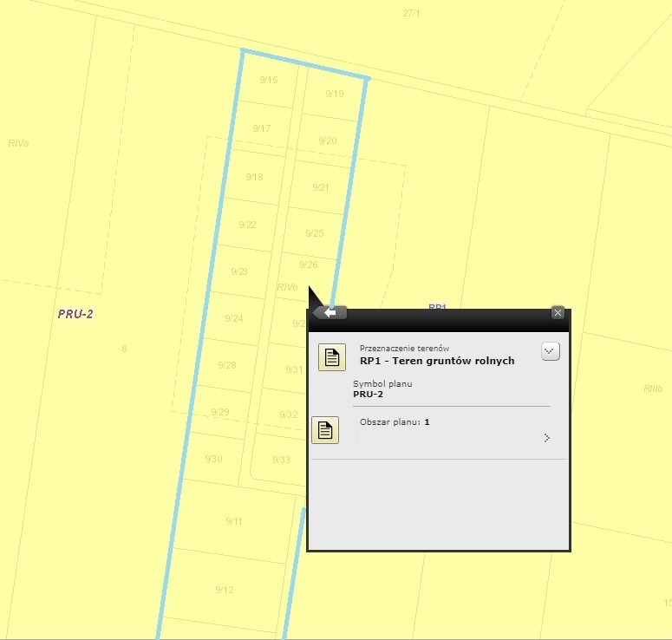Viewport: 672px width, 640px height.
Task: Select parcel 9/28 on the map
Action: pyautogui.click(x=227, y=365)
